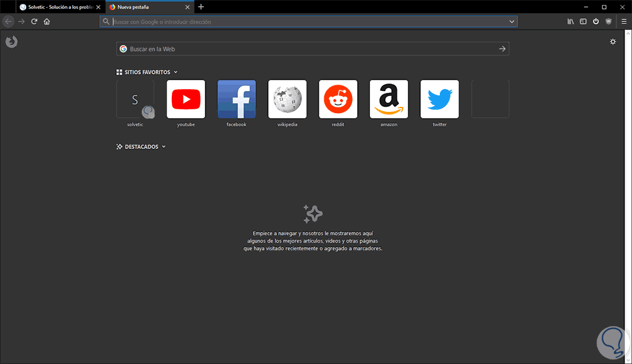632x364 pixels.
Task: Click the Destacados sparkle icon
Action: point(119,147)
